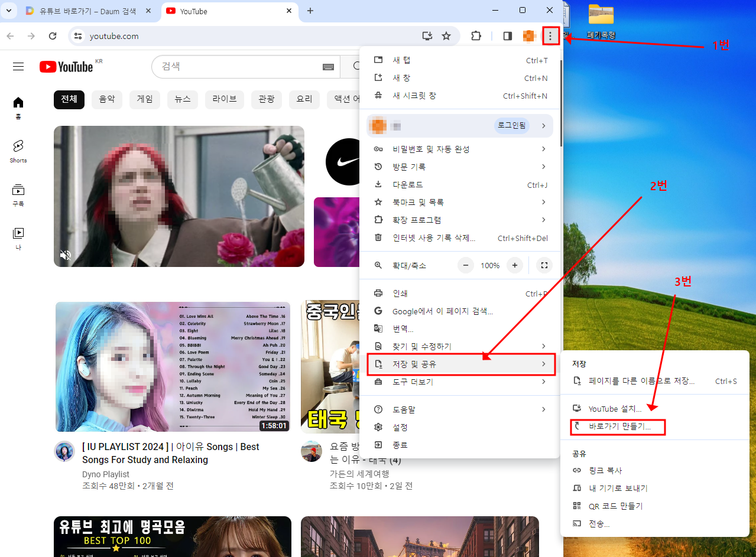Toggle fullscreen icon in the zoom row
756x557 pixels.
544,266
